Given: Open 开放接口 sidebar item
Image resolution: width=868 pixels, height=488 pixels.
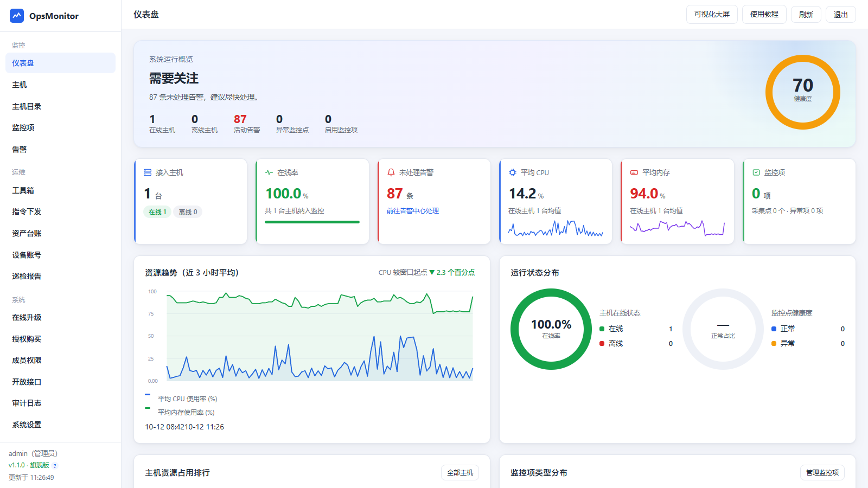Looking at the screenshot, I should point(60,382).
